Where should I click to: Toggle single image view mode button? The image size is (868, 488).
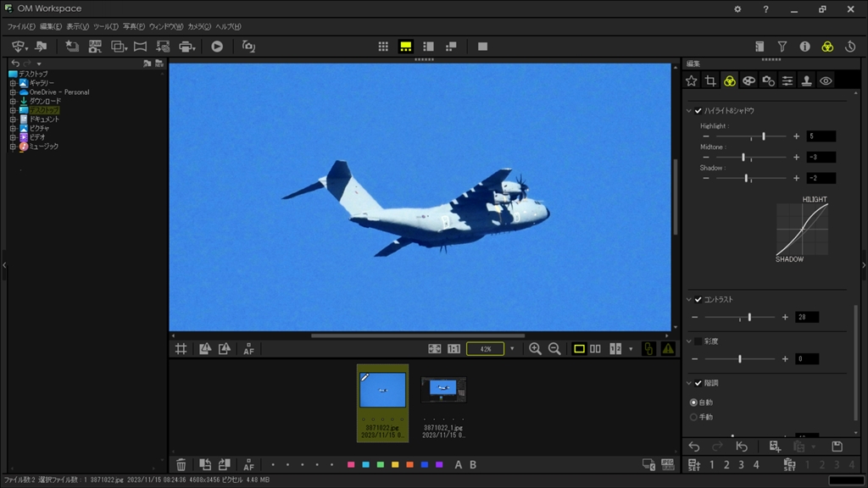click(x=579, y=348)
